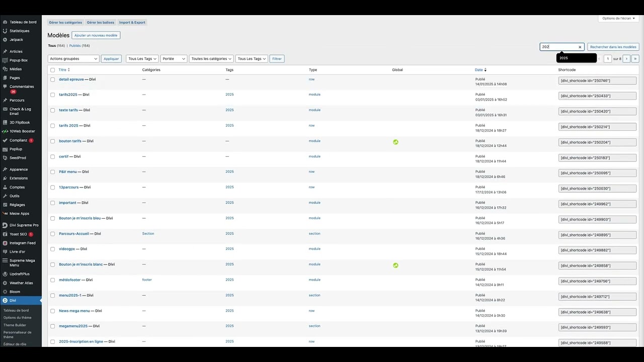This screenshot has width=644, height=362.
Task: Open Jetpack in the sidebar
Action: click(16, 40)
